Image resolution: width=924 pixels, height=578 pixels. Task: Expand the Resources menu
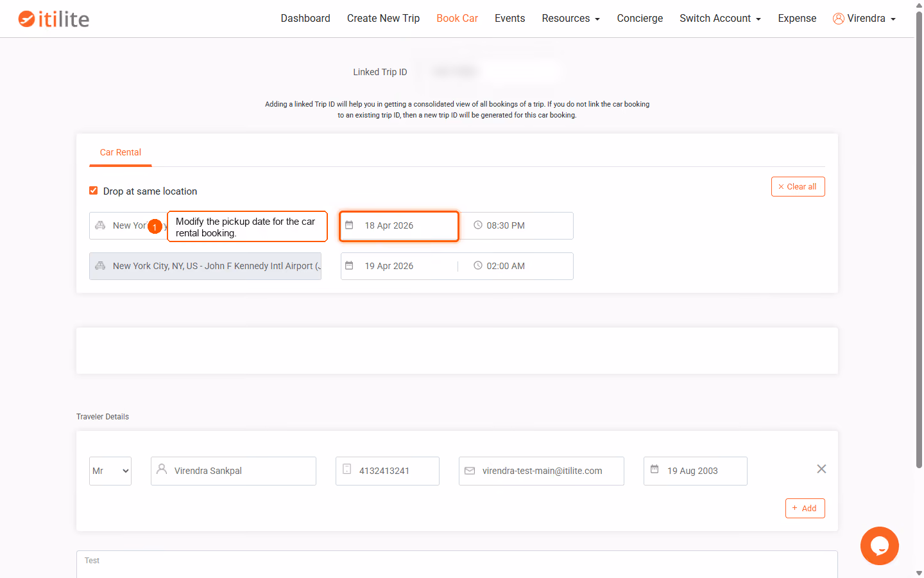570,19
